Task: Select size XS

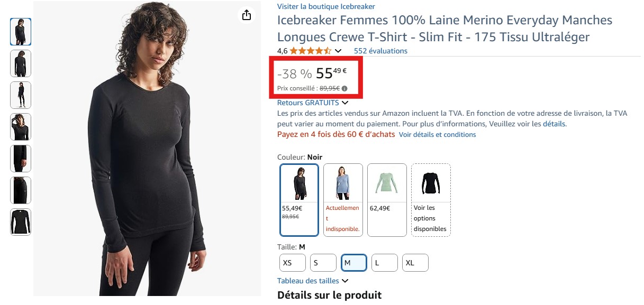Action: [293, 263]
